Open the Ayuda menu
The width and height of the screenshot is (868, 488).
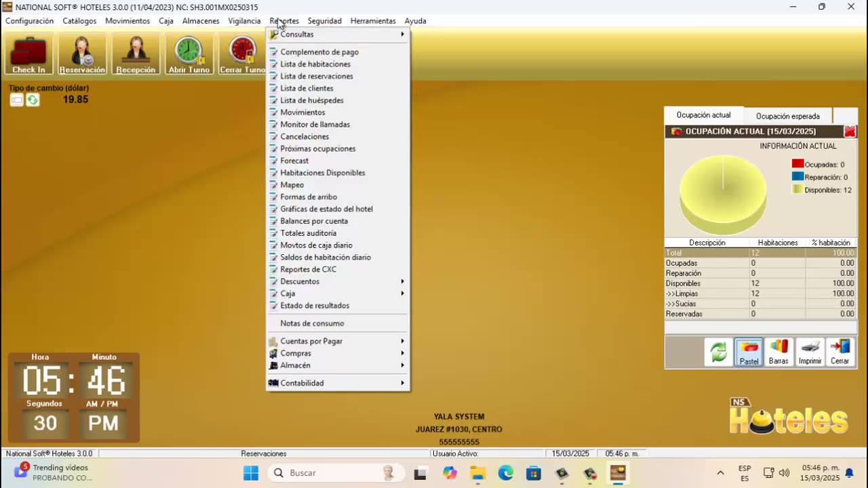(415, 21)
